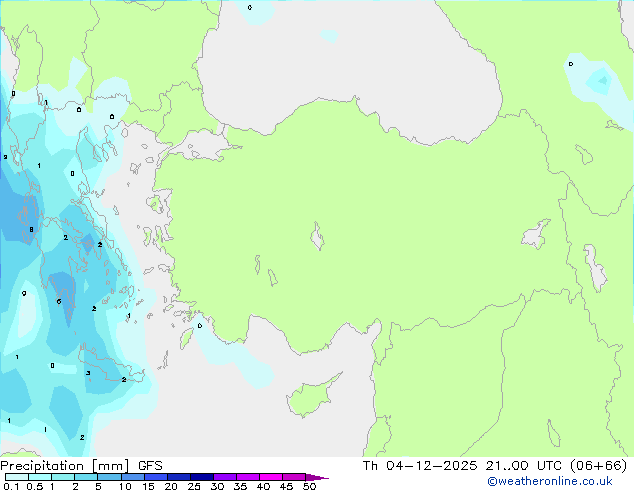Select the 10–15 mm legend swatch
Screen dimensions: 634x490
tap(132, 477)
